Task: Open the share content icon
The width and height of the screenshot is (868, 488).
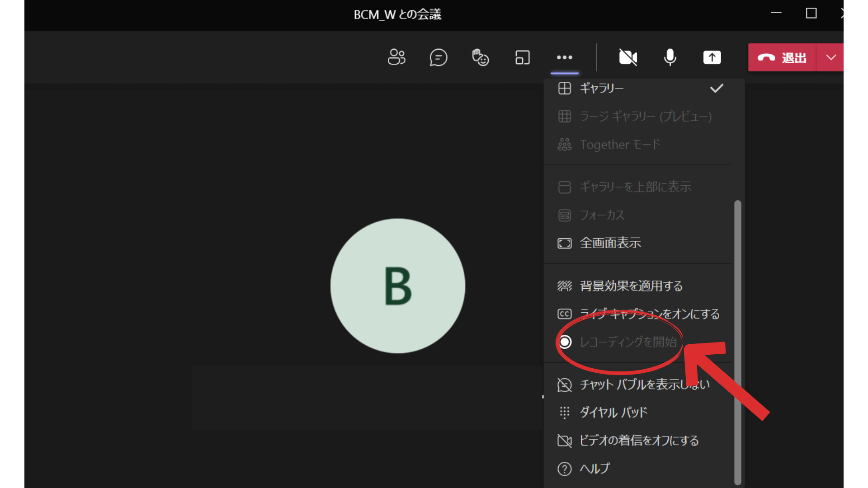Action: coord(712,57)
